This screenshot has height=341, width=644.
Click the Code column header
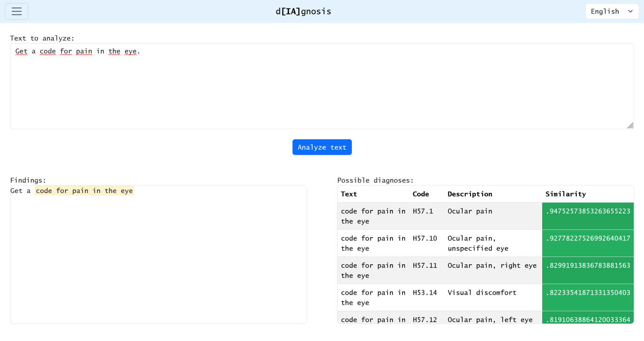421,194
